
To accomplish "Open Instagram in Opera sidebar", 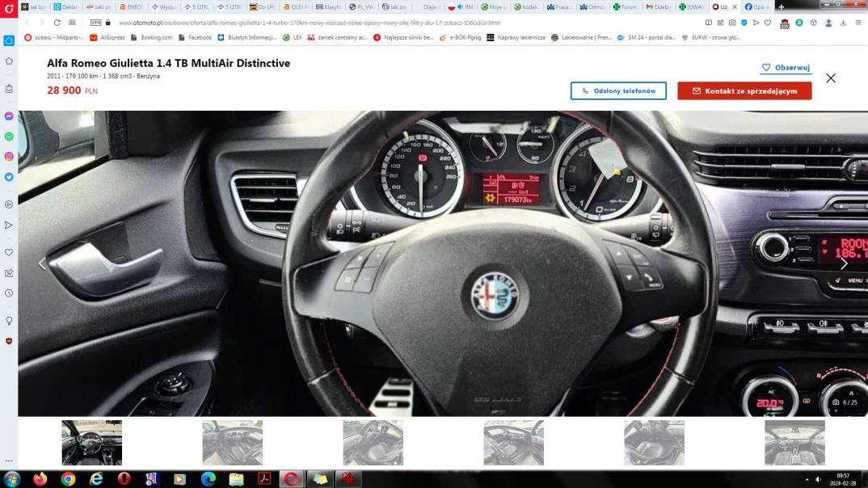I will coord(9,157).
